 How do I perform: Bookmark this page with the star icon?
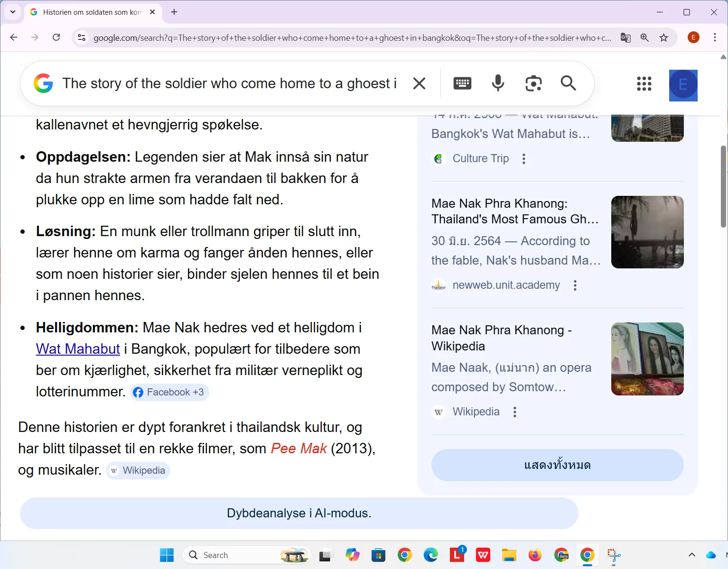click(x=663, y=37)
